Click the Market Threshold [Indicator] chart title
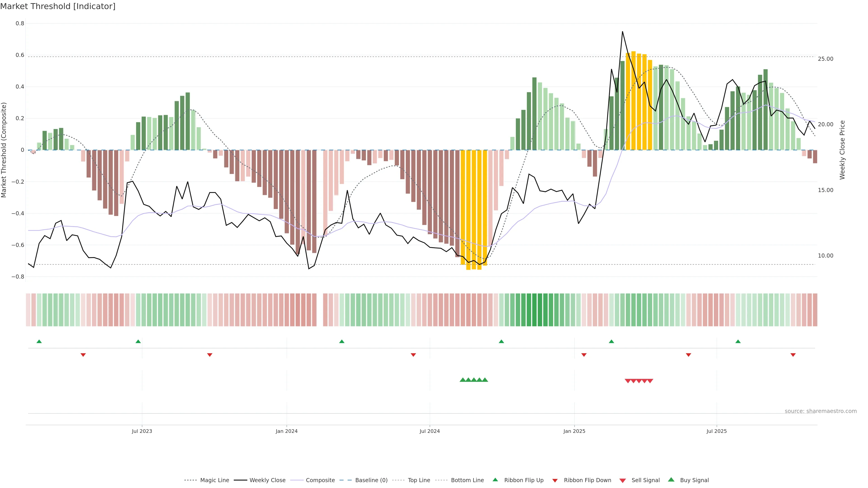 [58, 6]
